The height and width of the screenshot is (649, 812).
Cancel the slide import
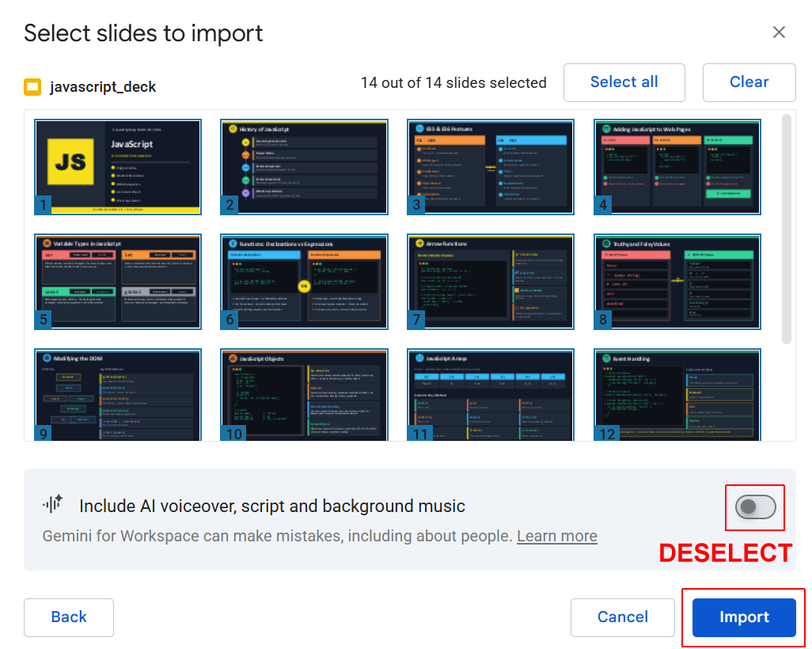[x=622, y=617]
